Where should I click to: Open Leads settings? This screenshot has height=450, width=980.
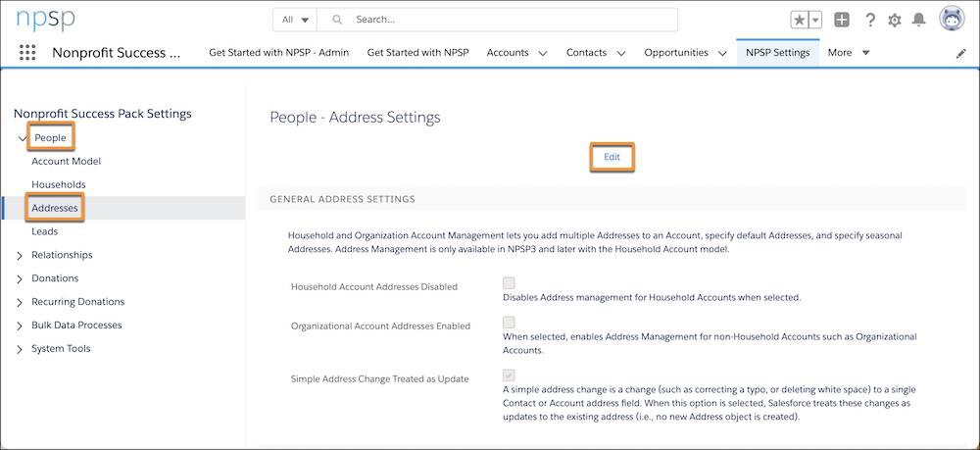(x=44, y=231)
